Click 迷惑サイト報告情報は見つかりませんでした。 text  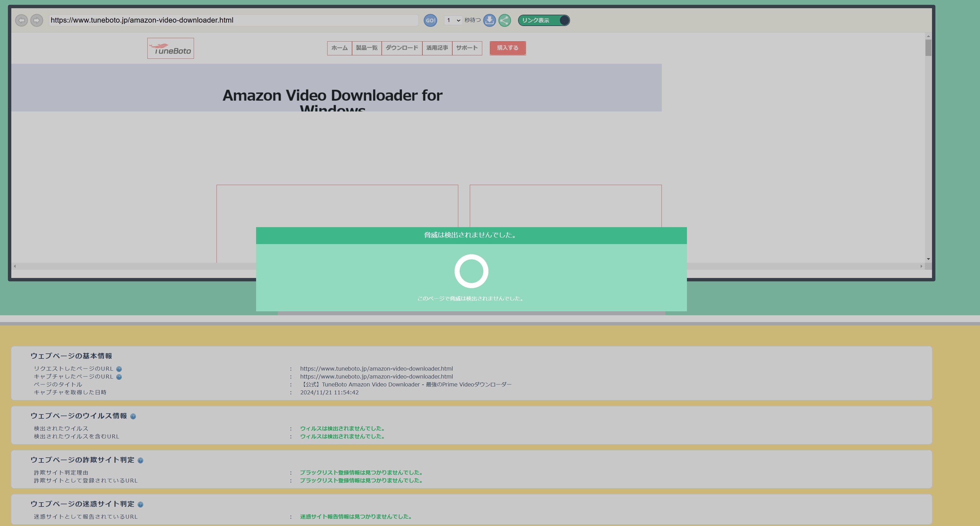pos(357,517)
